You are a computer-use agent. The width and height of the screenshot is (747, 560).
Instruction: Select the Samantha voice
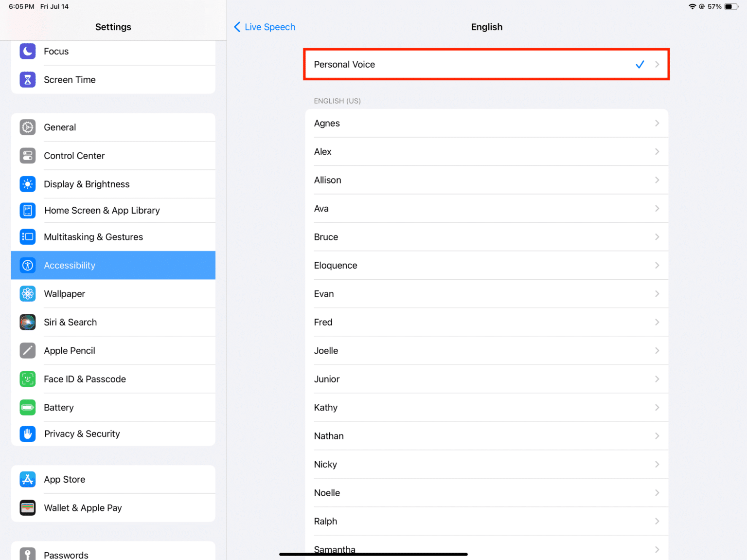tap(486, 548)
